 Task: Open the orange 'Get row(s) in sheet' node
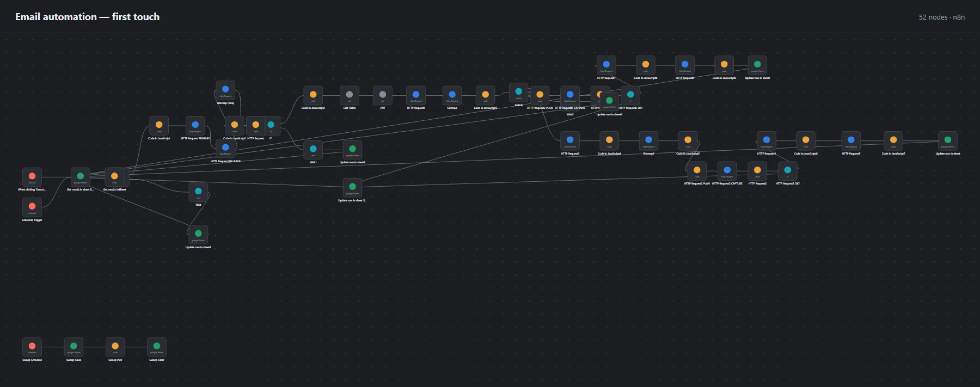coord(114,177)
